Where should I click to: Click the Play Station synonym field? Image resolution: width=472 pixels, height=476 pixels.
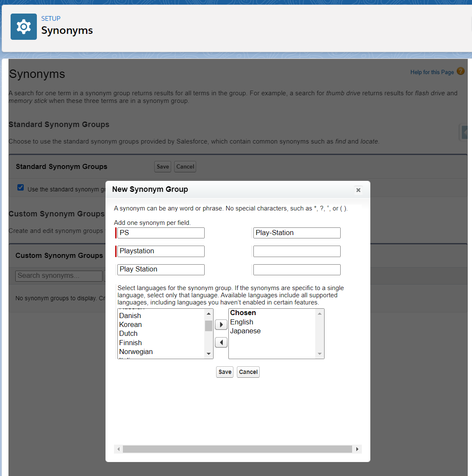point(161,270)
